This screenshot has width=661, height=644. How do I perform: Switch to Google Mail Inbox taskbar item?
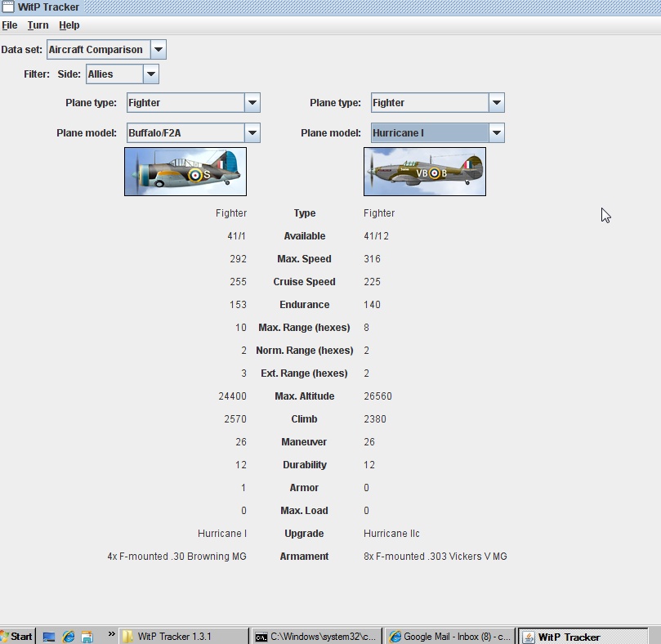(x=450, y=637)
